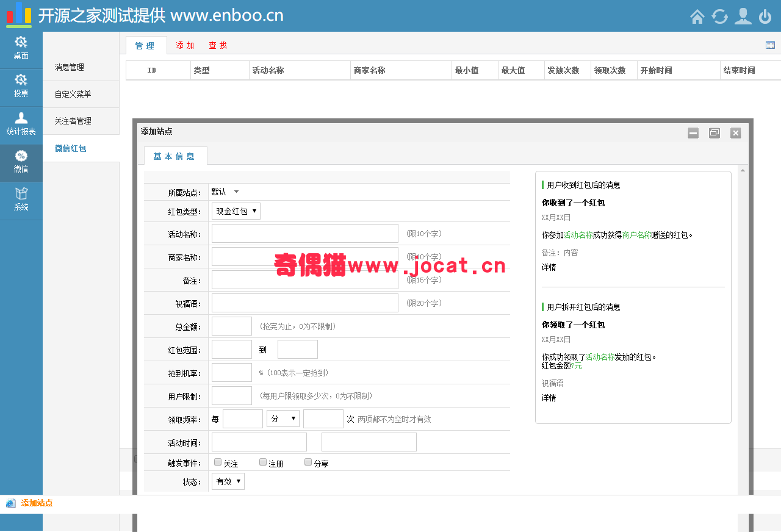Click the 总金额 input field
This screenshot has width=781, height=532.
tap(232, 326)
